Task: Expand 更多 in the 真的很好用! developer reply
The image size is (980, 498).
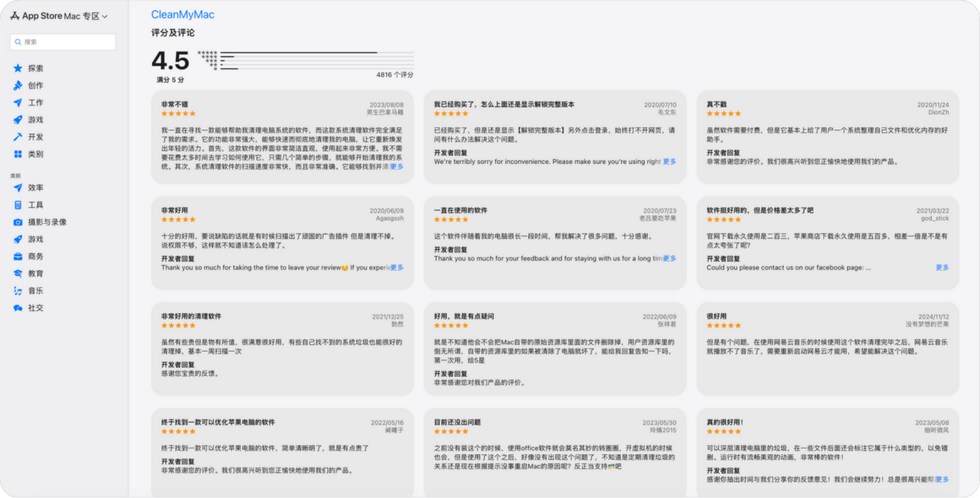Action: pyautogui.click(x=942, y=480)
